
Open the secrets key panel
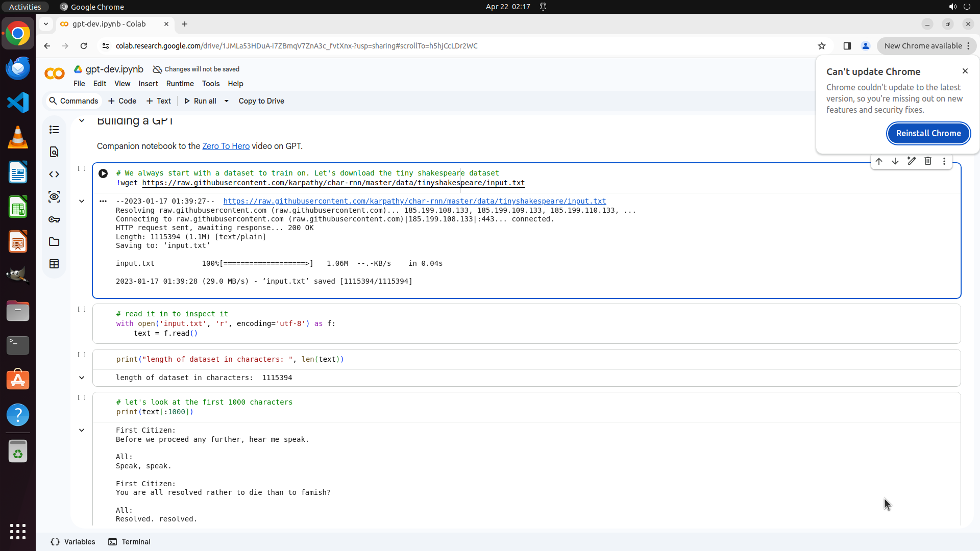click(54, 219)
